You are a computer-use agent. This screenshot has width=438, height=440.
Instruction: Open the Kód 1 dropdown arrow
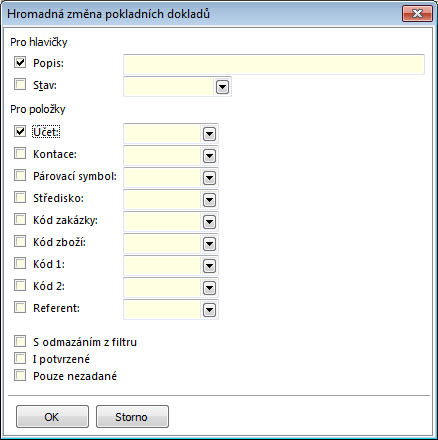click(x=209, y=266)
